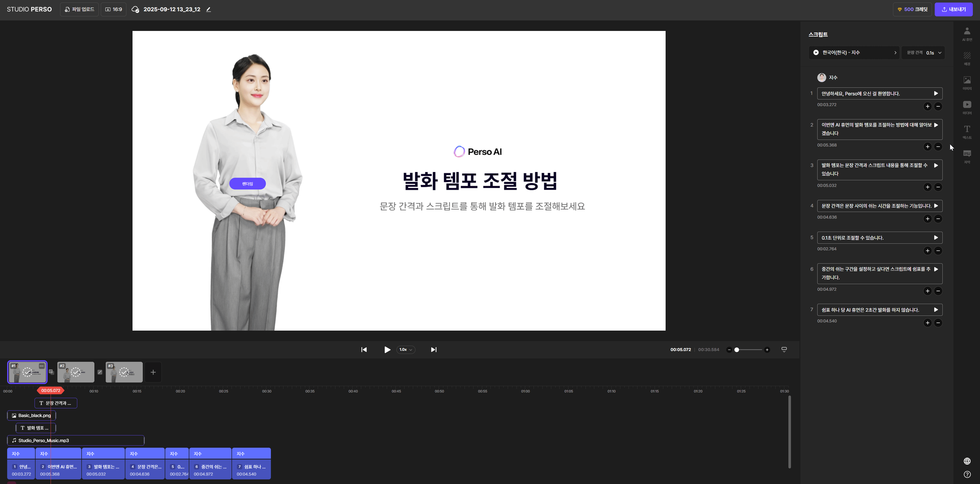Open the 배경 background panel
Screen dimensions: 980x484
[967, 58]
